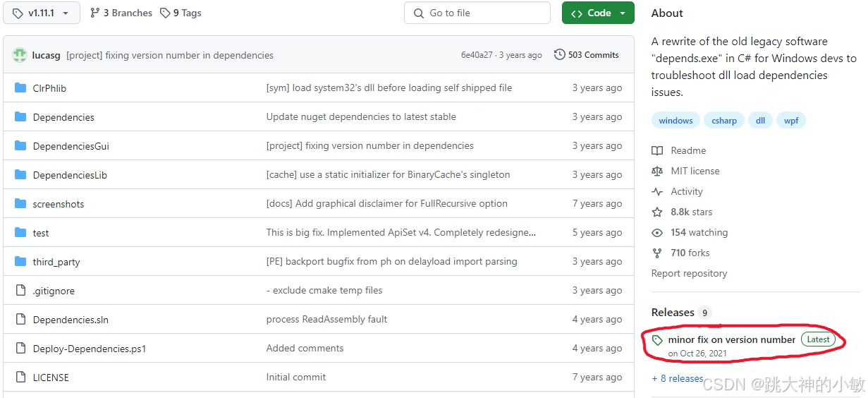Click the Go to file search field
The height and width of the screenshot is (398, 868).
pos(477,13)
